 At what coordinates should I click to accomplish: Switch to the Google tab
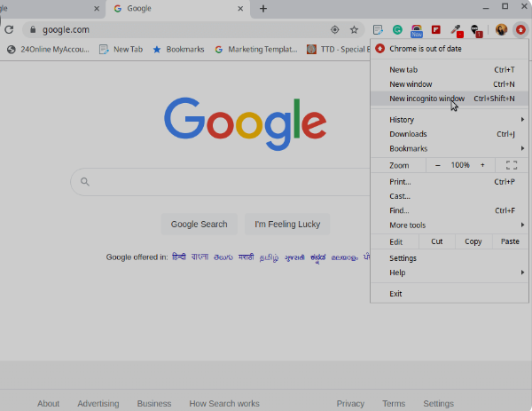click(x=178, y=9)
